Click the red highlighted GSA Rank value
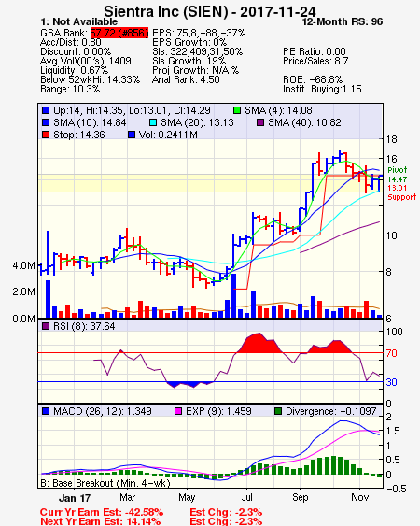The image size is (420, 526). [119, 33]
